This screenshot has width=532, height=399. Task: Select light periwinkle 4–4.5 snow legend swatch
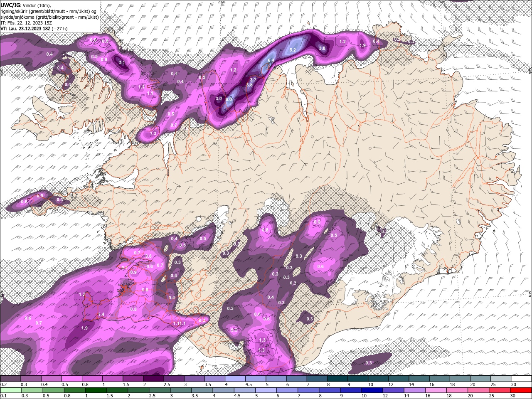[x=236, y=379]
